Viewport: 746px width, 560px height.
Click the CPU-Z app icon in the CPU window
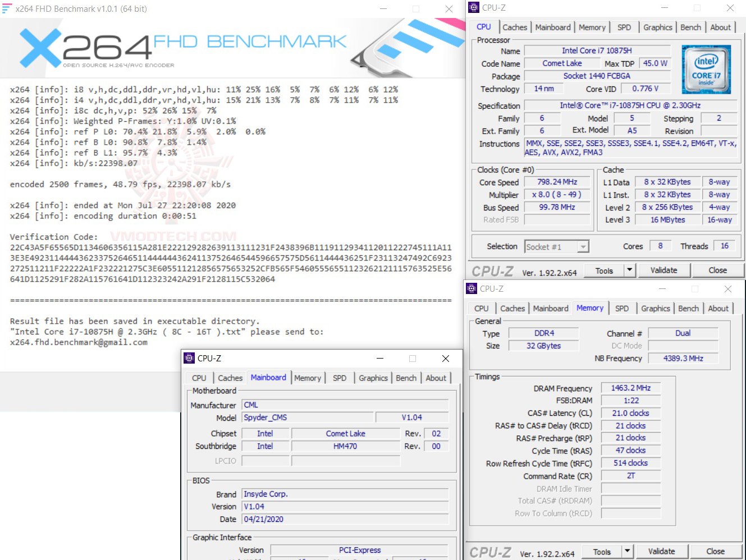pyautogui.click(x=474, y=8)
